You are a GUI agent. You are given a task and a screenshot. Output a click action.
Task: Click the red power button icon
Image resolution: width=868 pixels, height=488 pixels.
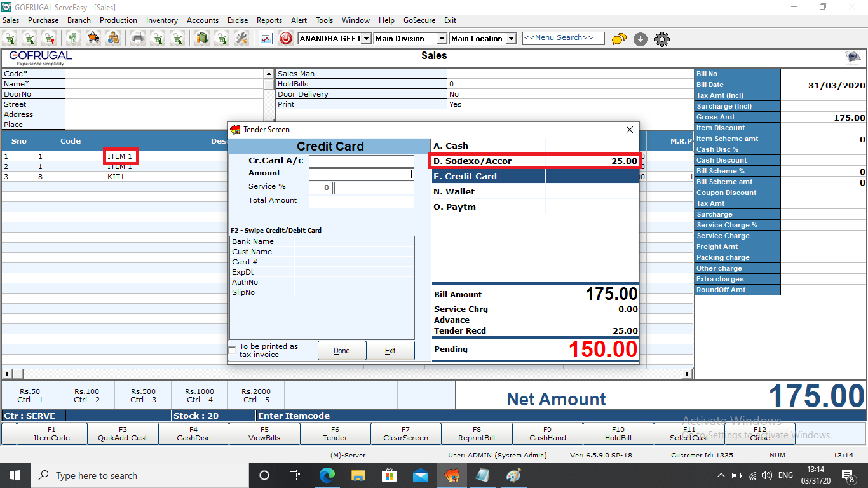click(x=286, y=39)
